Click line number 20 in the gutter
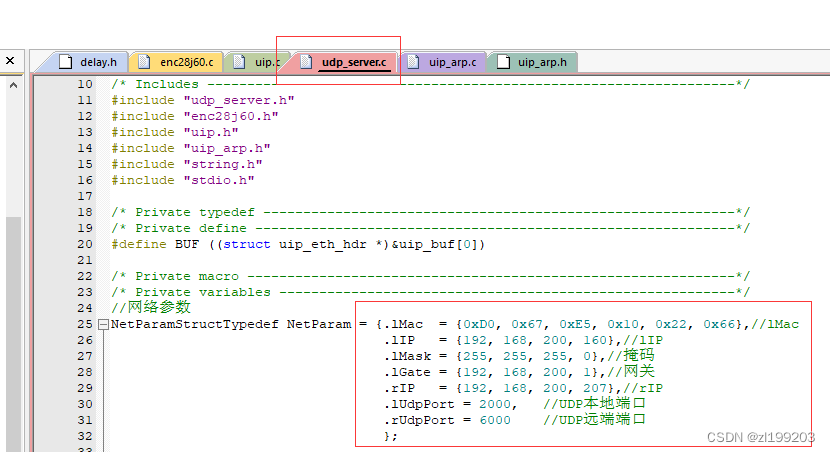 click(x=85, y=244)
